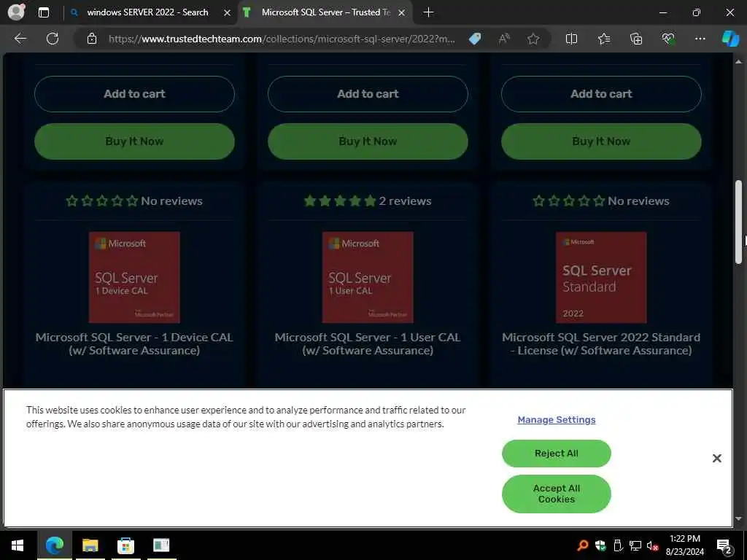Open the Favorites list icon

[604, 39]
